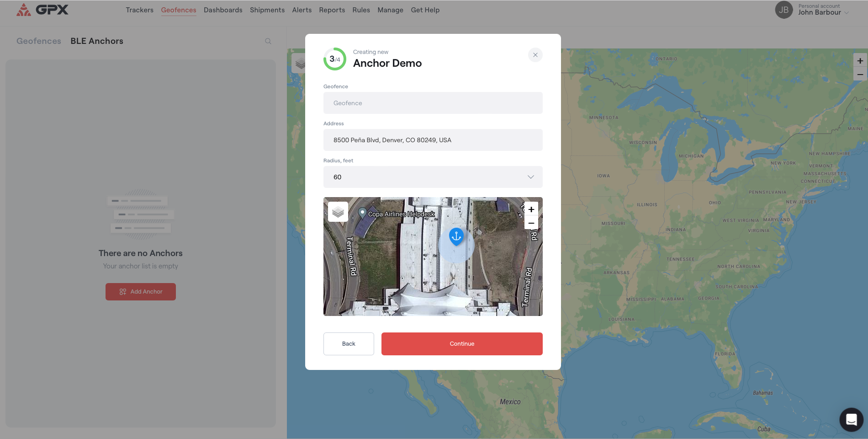Viewport: 868px width, 439px height.
Task: Open the Trackers menu item
Action: point(139,10)
